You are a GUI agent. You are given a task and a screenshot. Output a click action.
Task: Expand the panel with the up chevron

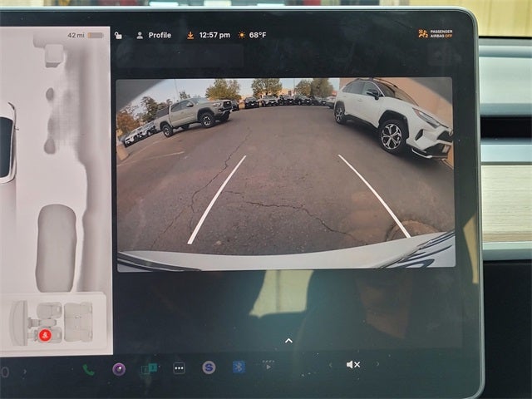pos(288,340)
